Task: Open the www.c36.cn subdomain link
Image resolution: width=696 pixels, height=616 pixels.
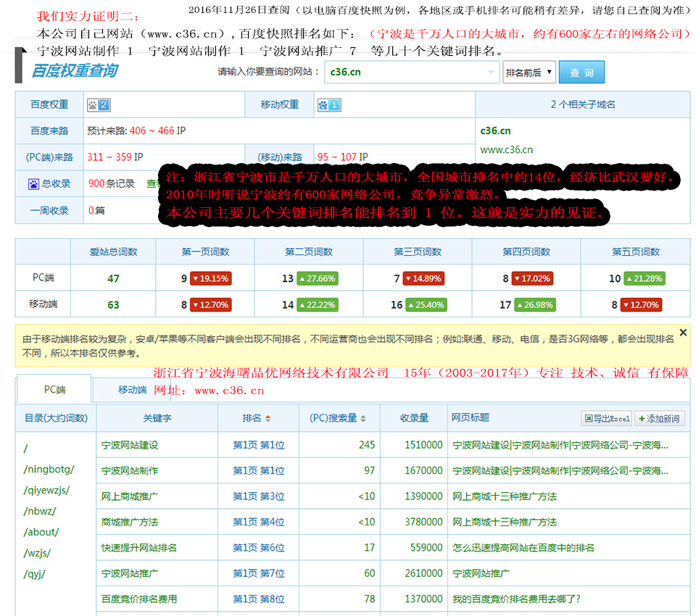Action: pyautogui.click(x=506, y=150)
